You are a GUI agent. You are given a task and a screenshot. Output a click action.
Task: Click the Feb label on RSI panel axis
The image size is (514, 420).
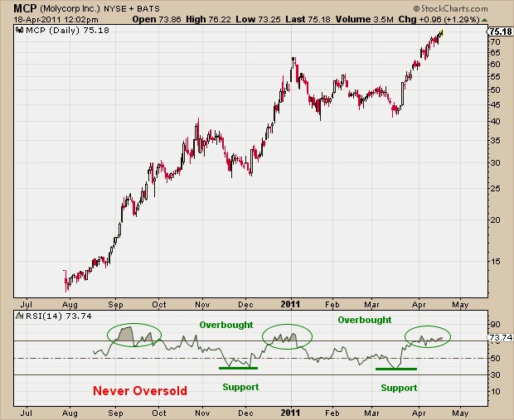click(332, 413)
